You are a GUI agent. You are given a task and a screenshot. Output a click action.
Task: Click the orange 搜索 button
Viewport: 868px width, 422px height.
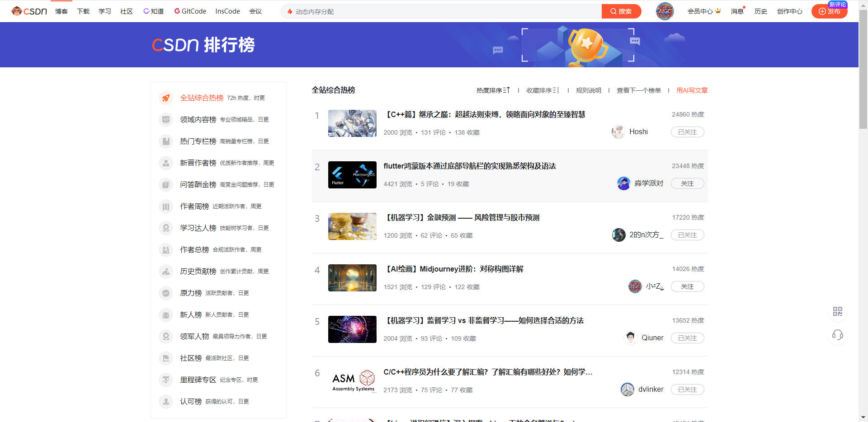tap(621, 11)
